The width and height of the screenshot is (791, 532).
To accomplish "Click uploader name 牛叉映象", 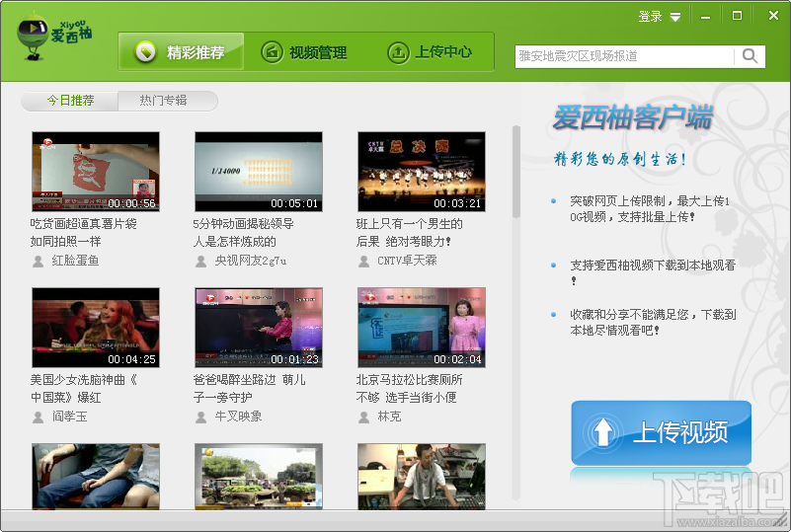I will 239,417.
